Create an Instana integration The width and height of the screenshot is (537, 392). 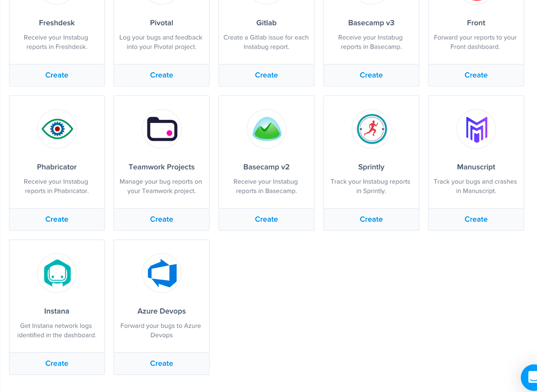click(x=57, y=363)
